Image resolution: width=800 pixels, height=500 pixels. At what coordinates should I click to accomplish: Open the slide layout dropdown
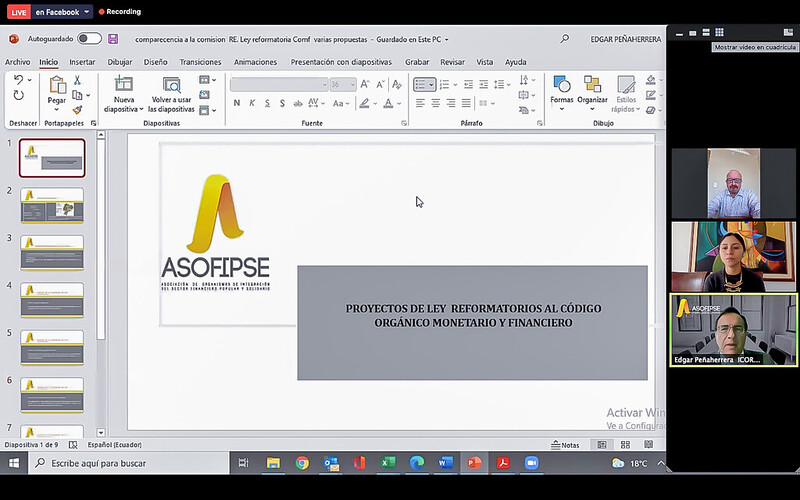(208, 80)
